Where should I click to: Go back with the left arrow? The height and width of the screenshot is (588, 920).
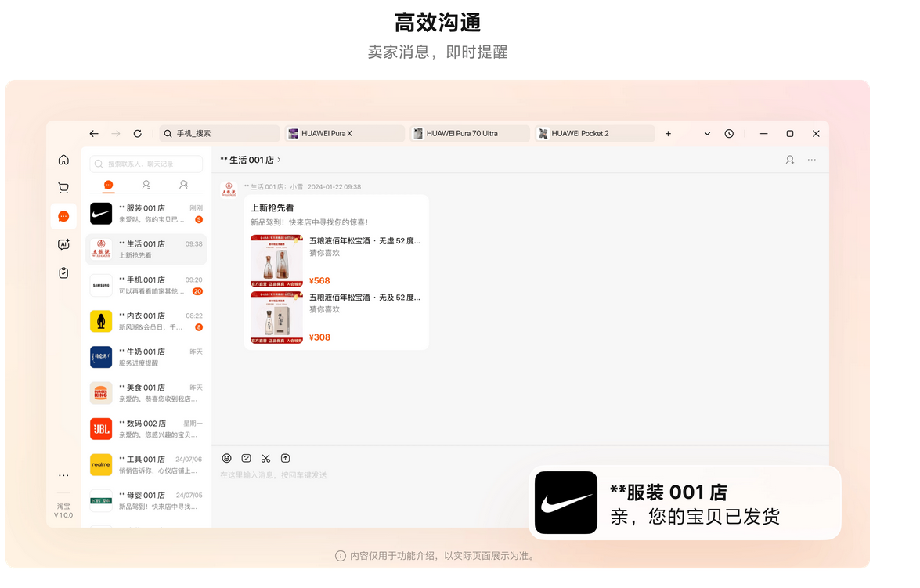94,134
